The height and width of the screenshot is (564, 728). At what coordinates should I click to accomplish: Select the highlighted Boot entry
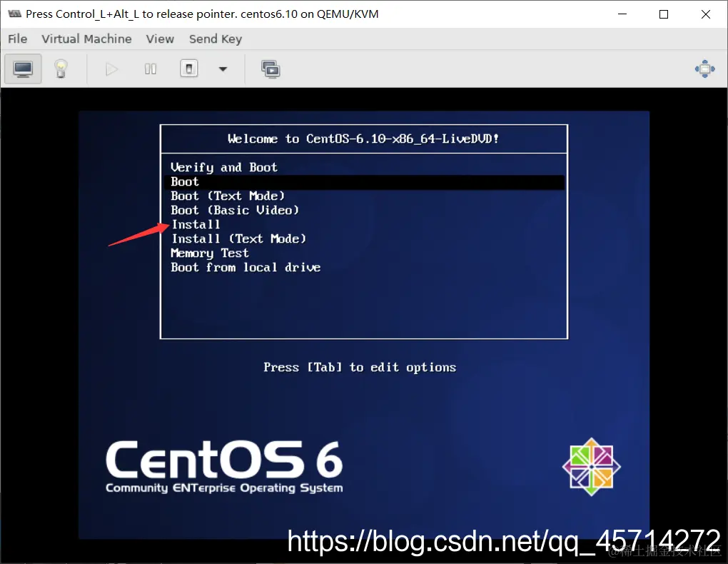pyautogui.click(x=364, y=181)
